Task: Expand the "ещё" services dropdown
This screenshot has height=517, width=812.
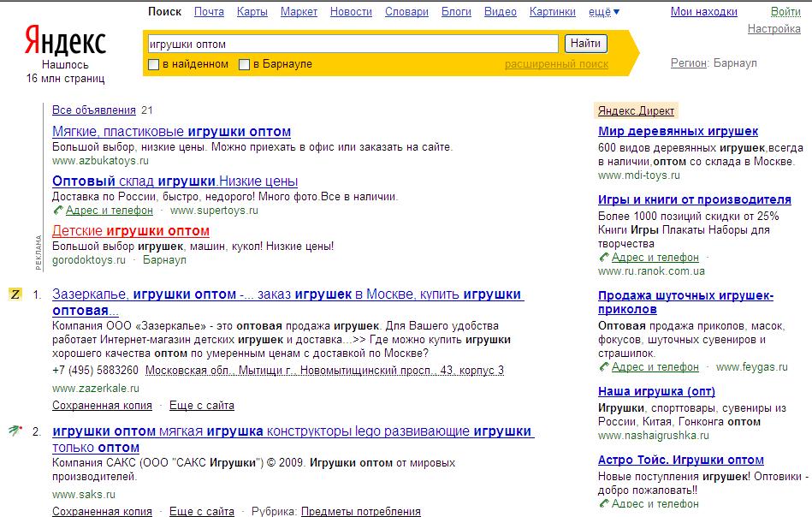Action: 604,12
